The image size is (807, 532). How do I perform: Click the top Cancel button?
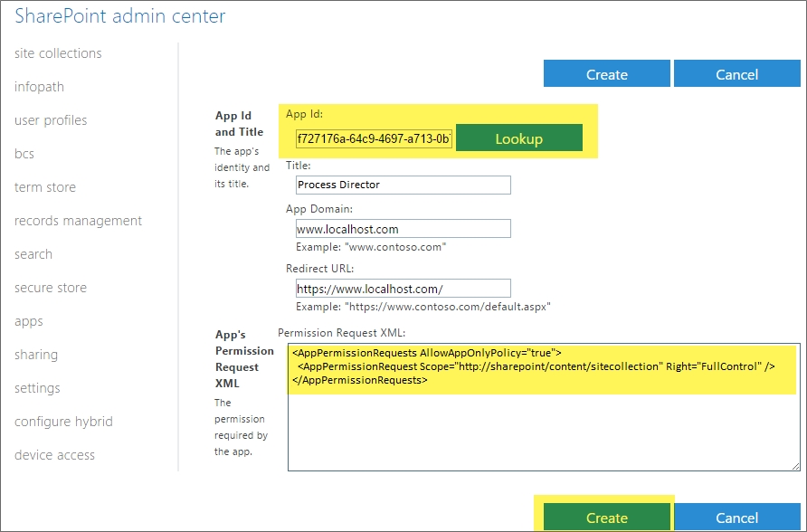coord(736,74)
